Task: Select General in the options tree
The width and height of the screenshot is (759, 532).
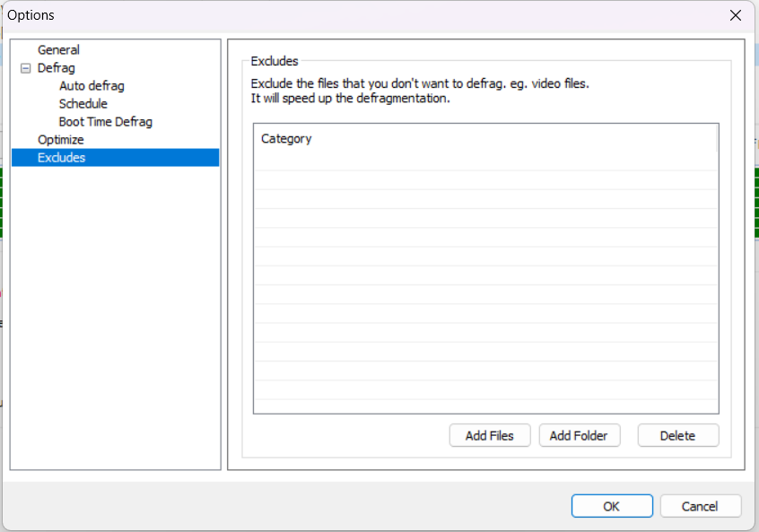Action: point(58,50)
